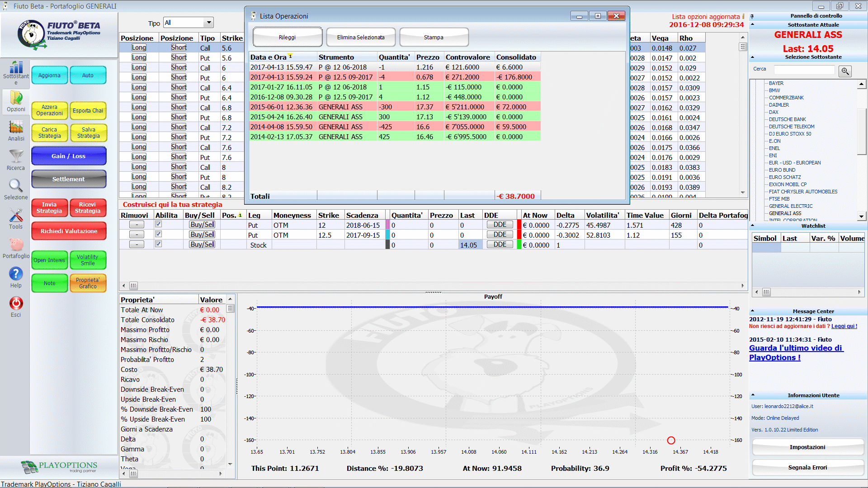The width and height of the screenshot is (868, 488).
Task: Open the Tipo dropdown set to All
Action: 189,23
